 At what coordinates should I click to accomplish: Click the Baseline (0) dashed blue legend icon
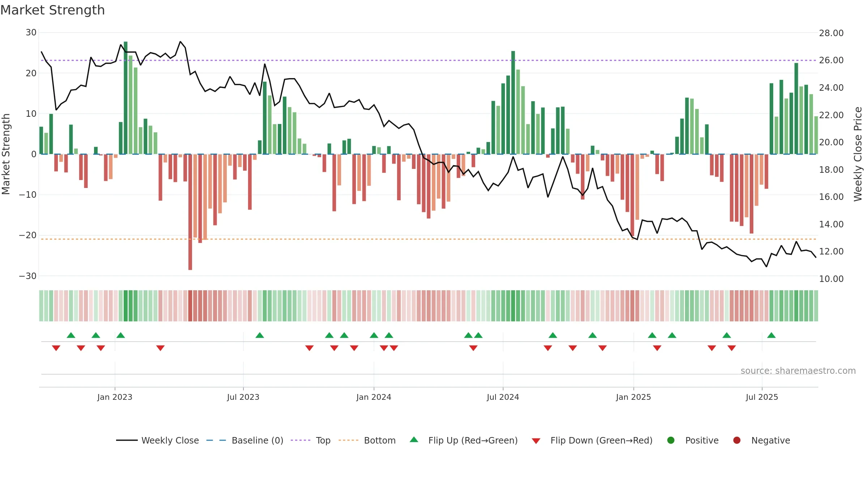coord(216,440)
